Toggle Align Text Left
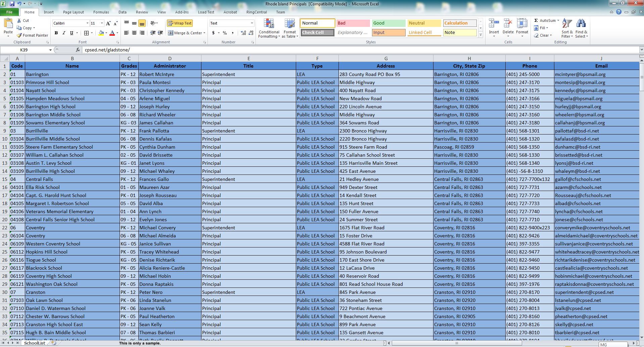 click(127, 33)
